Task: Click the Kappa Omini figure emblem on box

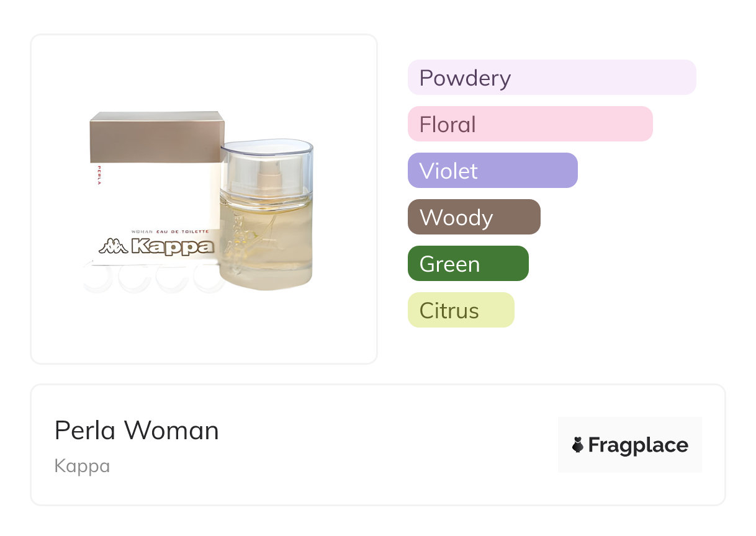Action: [112, 246]
